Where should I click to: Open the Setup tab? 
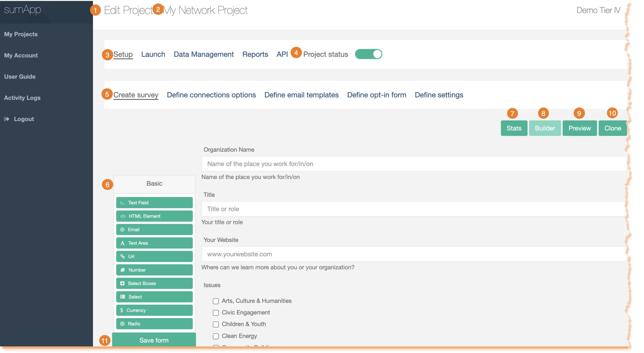pyautogui.click(x=123, y=54)
